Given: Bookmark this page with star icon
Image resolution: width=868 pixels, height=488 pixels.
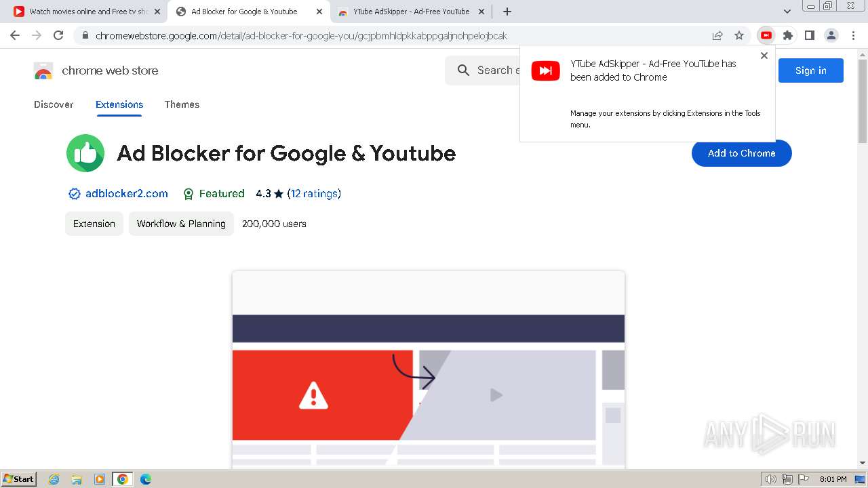Looking at the screenshot, I should tap(739, 35).
